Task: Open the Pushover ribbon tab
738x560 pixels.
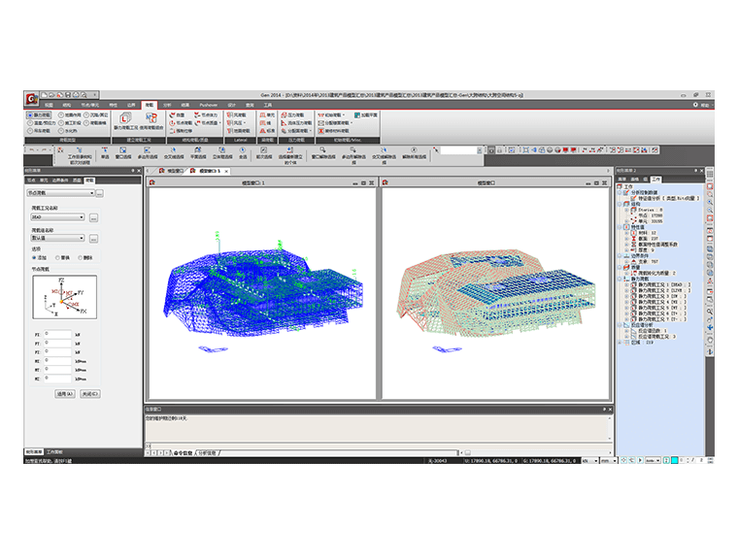Action: [x=209, y=105]
